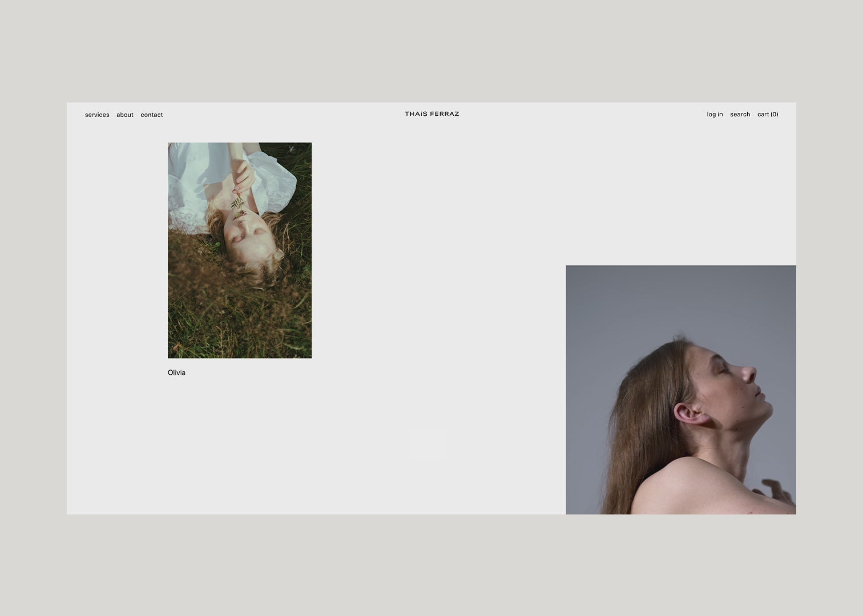Click the Olivia caption text
The height and width of the screenshot is (616, 863).
[x=176, y=372]
